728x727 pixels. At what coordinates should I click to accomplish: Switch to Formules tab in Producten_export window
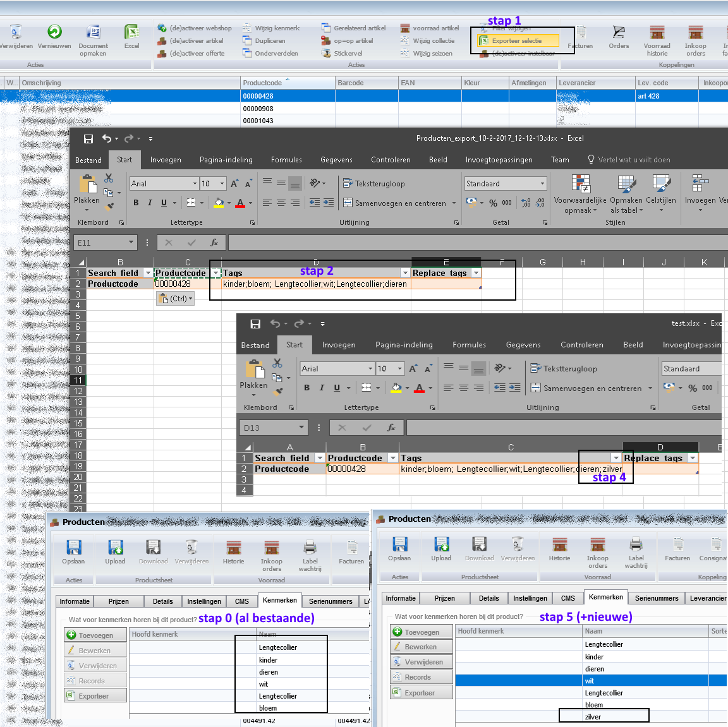(x=286, y=160)
